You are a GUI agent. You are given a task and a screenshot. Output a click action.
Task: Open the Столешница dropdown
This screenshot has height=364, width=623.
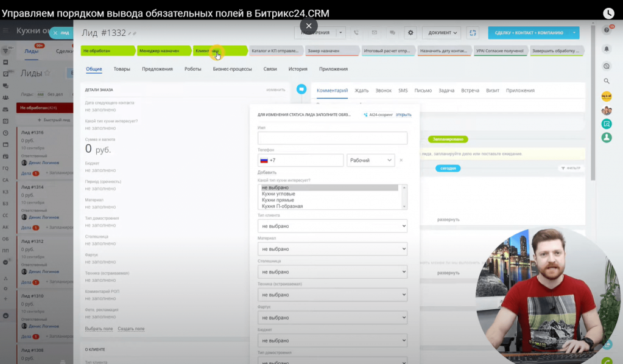click(x=332, y=272)
